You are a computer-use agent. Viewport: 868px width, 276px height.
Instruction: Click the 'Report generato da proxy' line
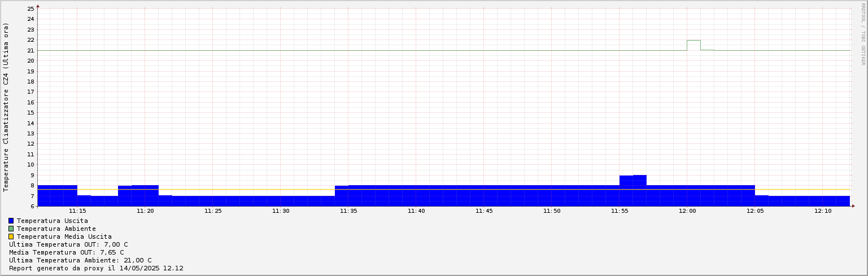(x=96, y=268)
